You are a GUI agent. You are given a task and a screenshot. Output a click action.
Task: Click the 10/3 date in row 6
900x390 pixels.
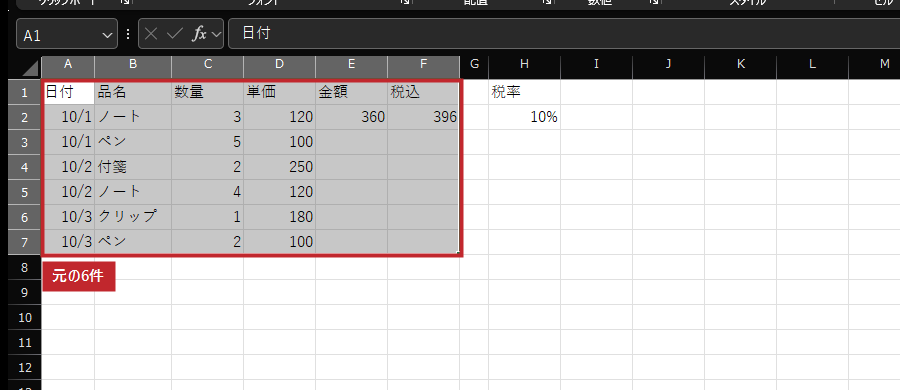pyautogui.click(x=68, y=217)
